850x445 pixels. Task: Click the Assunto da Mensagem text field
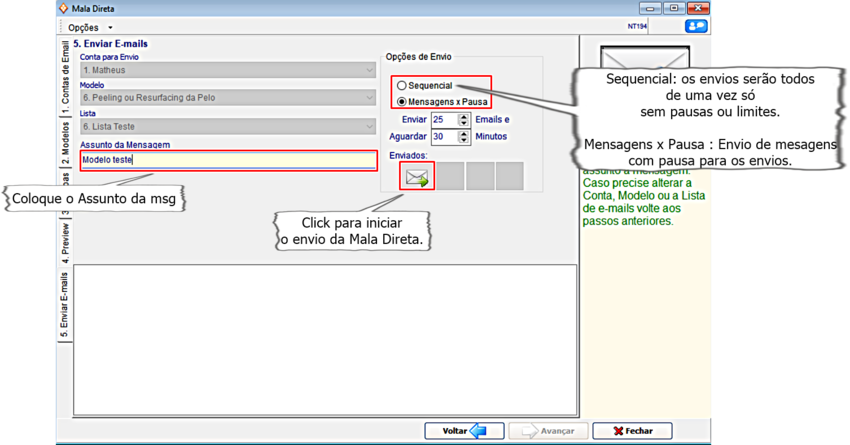point(228,160)
